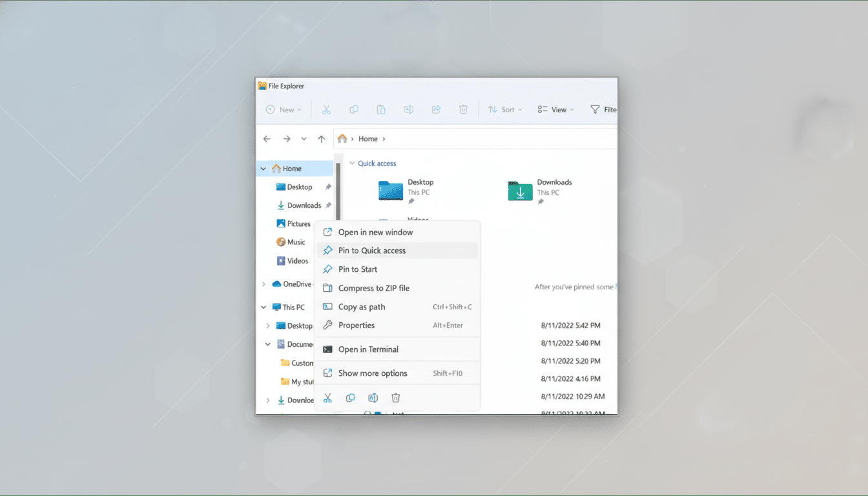868x496 pixels.
Task: Open the View dropdown
Action: (555, 109)
